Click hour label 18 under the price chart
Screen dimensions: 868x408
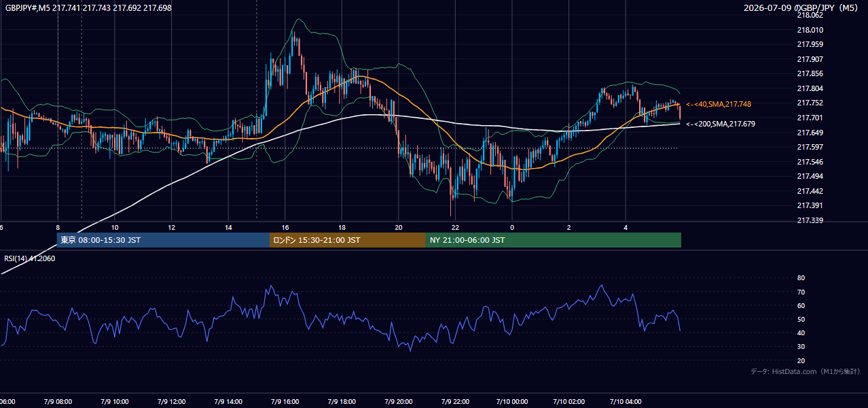pyautogui.click(x=342, y=227)
